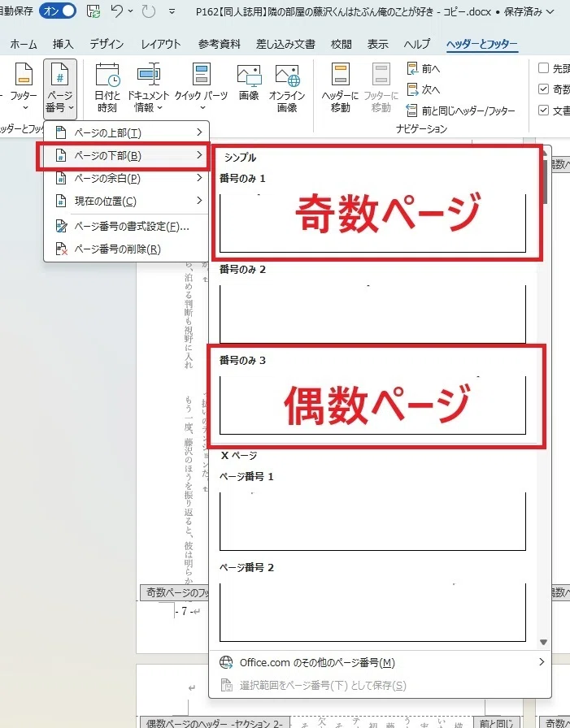Image resolution: width=570 pixels, height=728 pixels.
Task: Choose ページ番号の削除(R)
Action: click(126, 249)
